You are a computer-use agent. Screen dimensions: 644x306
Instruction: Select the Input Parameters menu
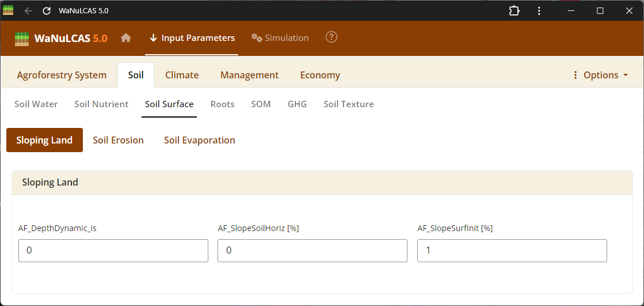click(192, 38)
